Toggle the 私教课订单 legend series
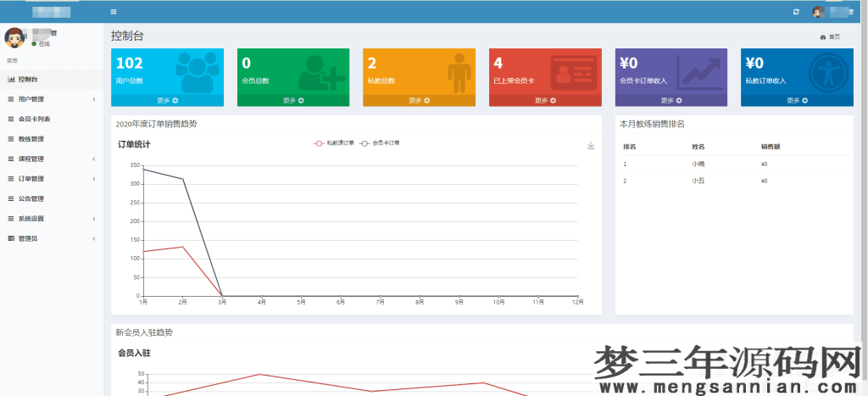 [x=334, y=143]
